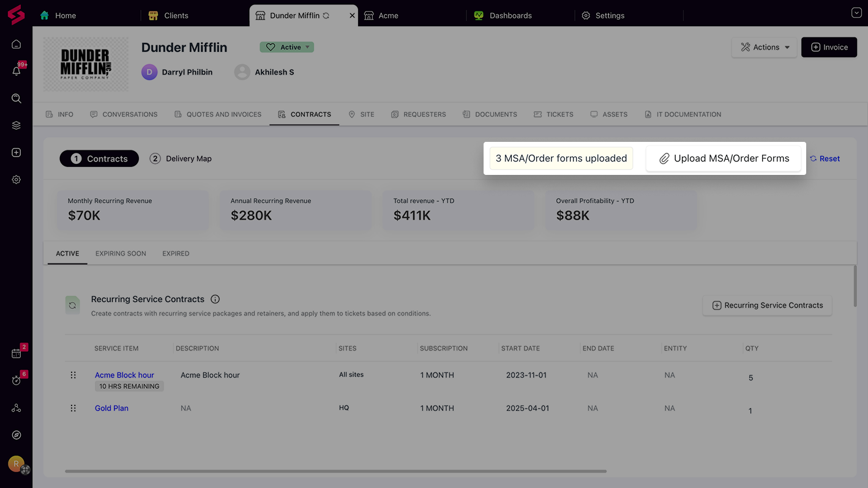Switch to the Home tab

tap(58, 15)
